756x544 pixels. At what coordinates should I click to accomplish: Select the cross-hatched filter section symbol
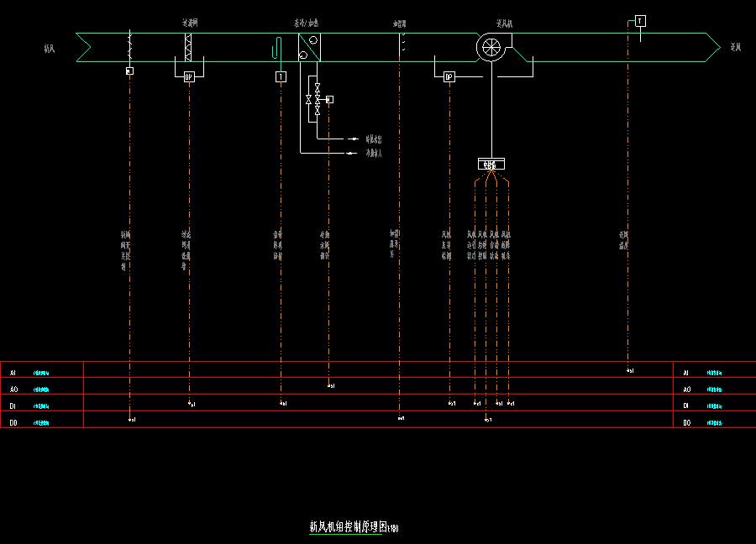[189, 47]
